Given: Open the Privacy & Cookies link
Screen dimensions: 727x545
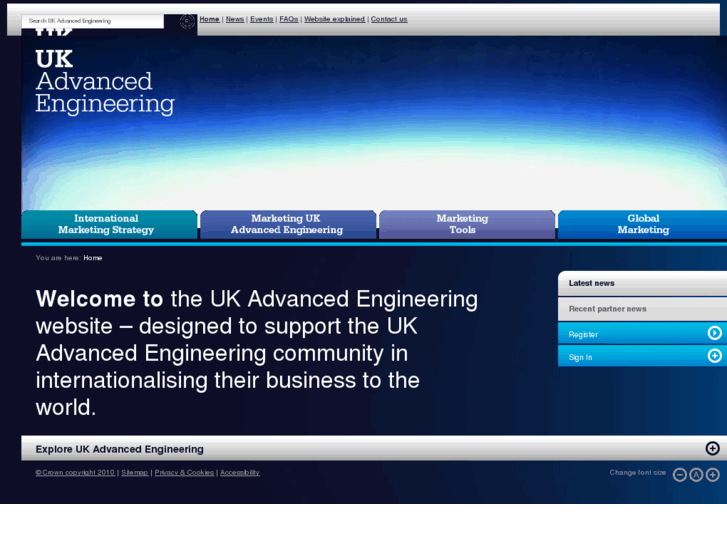Looking at the screenshot, I should click(184, 473).
